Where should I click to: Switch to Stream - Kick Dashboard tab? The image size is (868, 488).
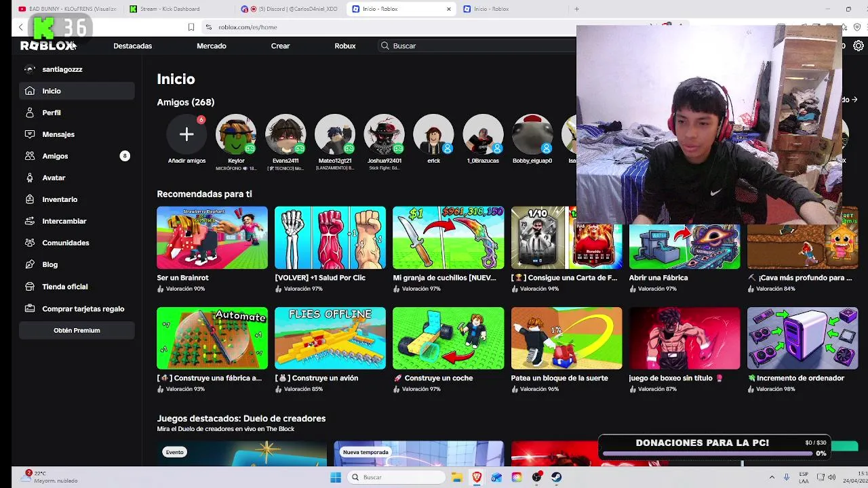pyautogui.click(x=180, y=9)
